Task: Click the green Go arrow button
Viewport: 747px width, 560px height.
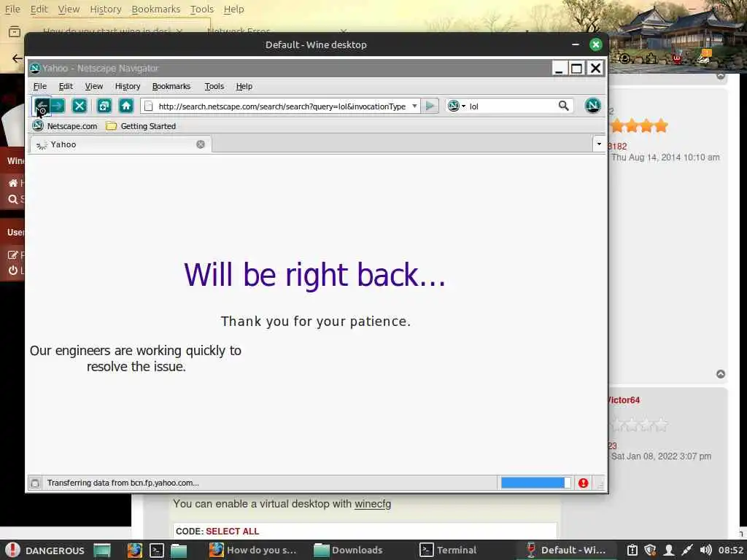Action: tap(430, 106)
